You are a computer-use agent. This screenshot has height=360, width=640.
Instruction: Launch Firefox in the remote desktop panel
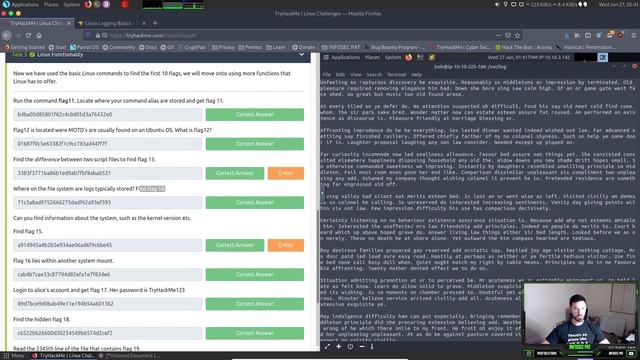pyautogui.click(x=409, y=58)
